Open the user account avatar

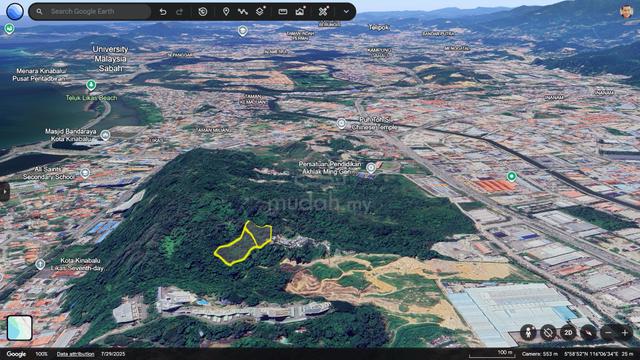coord(627,11)
